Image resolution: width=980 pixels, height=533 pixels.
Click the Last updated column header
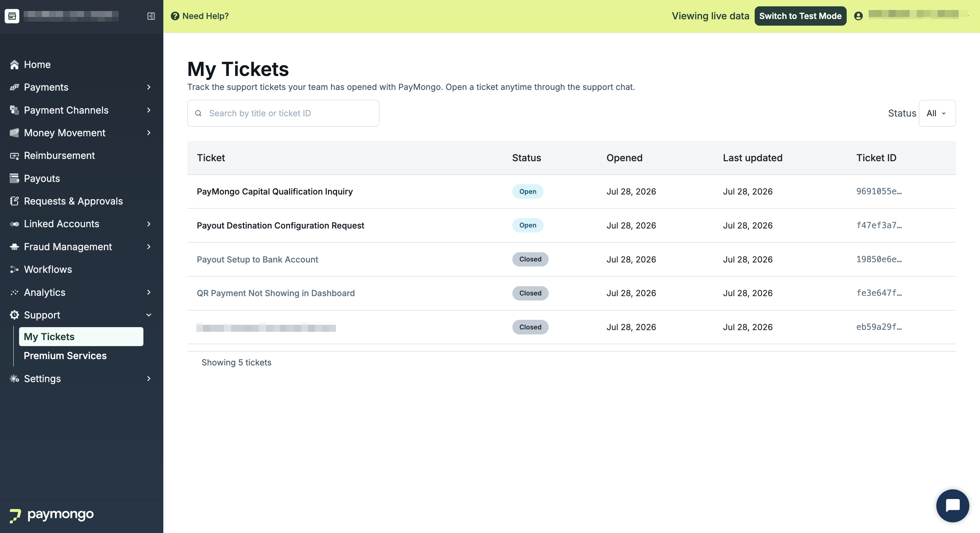pyautogui.click(x=753, y=158)
